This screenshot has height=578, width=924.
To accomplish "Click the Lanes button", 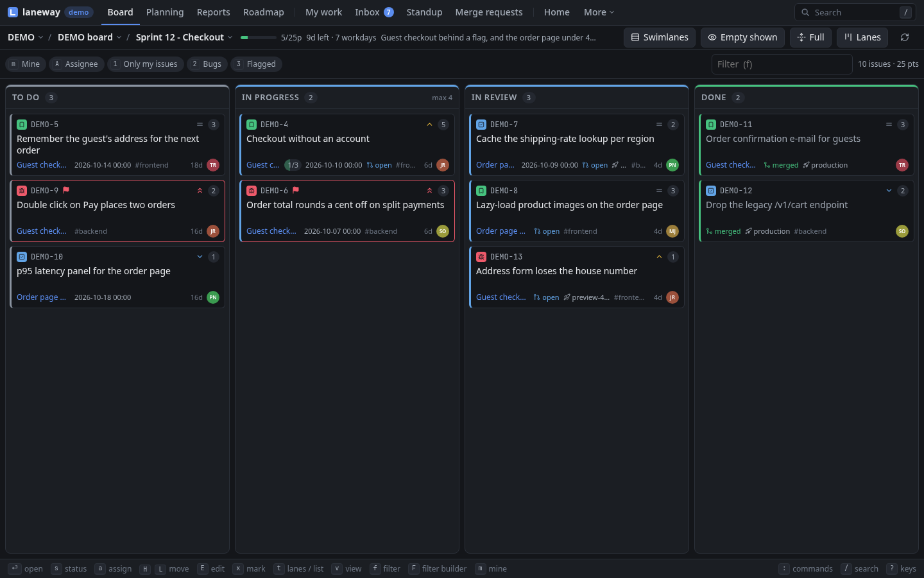I will [x=862, y=37].
